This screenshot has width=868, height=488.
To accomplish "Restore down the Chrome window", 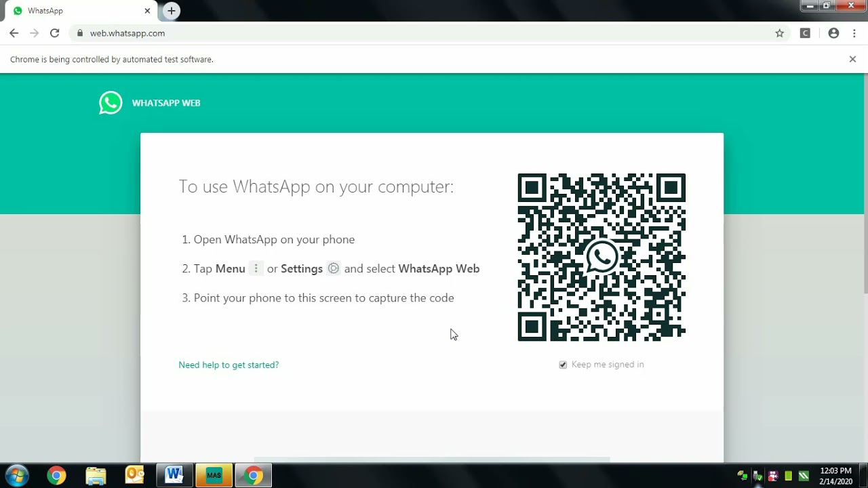I will pyautogui.click(x=827, y=5).
